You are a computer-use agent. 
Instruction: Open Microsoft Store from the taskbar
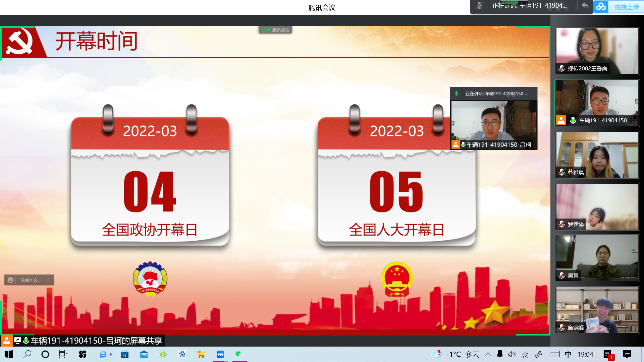click(x=125, y=354)
